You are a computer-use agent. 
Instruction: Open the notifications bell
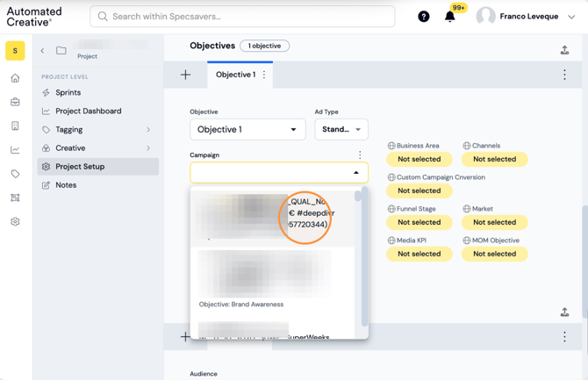coord(449,17)
